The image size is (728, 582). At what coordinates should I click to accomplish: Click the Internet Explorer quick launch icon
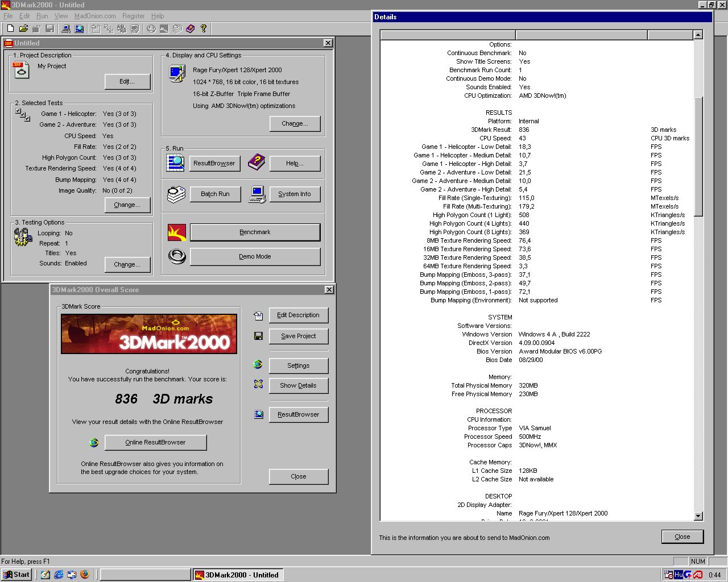tap(59, 575)
